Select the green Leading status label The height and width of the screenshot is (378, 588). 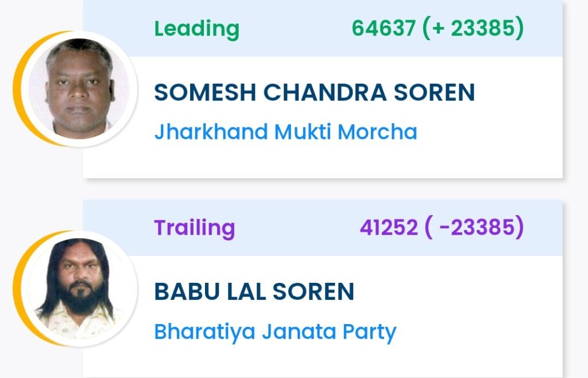(196, 28)
